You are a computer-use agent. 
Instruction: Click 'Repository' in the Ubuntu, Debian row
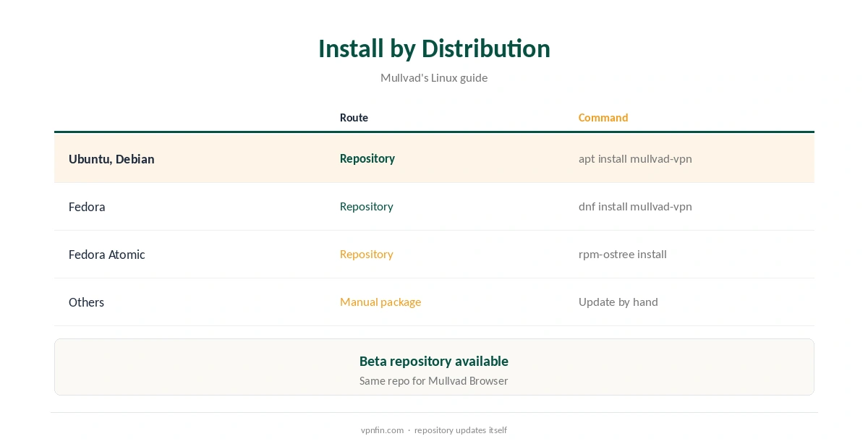[367, 158]
